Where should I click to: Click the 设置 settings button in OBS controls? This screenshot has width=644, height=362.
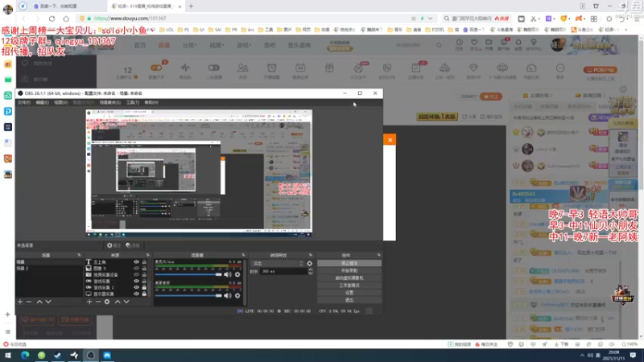(349, 293)
